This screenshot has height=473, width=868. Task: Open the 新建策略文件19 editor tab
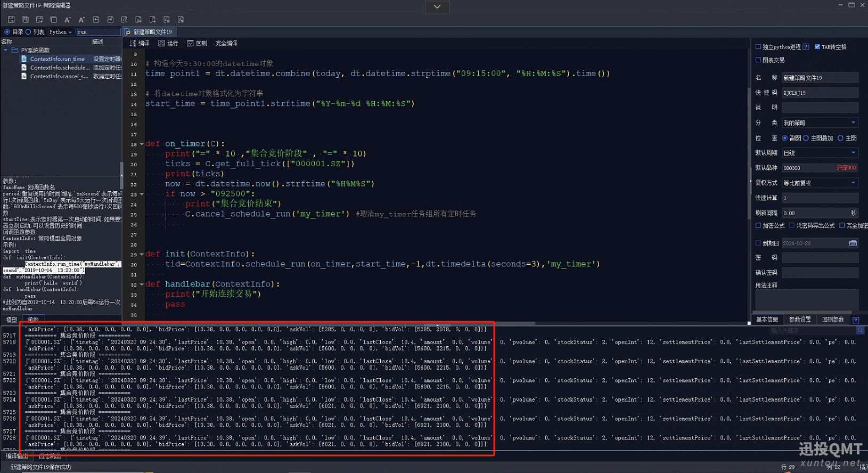pos(149,32)
